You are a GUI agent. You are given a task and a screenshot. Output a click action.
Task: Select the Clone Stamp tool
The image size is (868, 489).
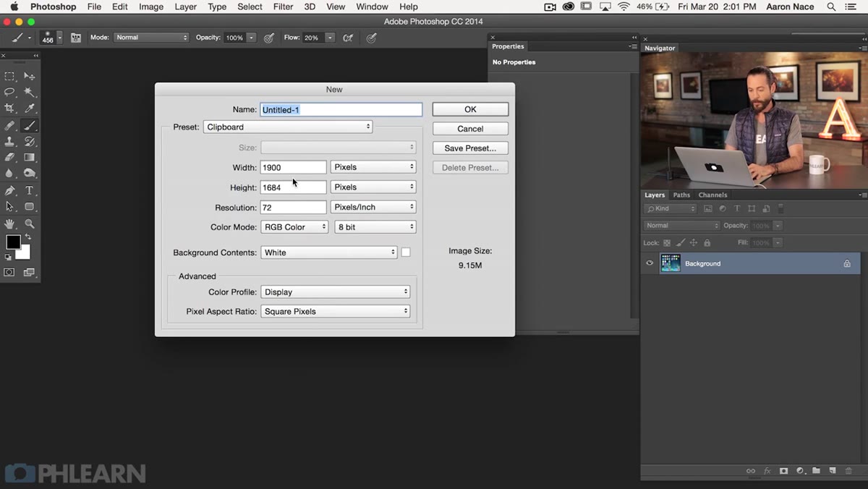(9, 142)
